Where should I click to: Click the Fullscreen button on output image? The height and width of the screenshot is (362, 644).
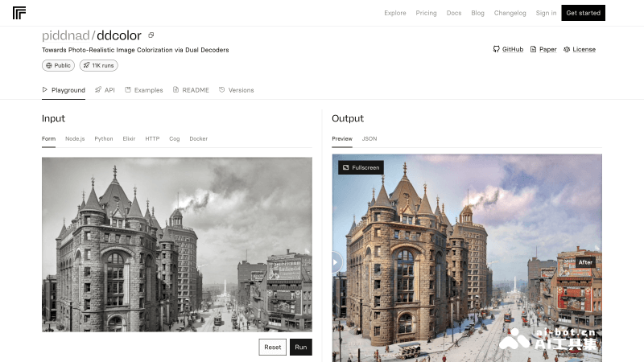tap(361, 167)
